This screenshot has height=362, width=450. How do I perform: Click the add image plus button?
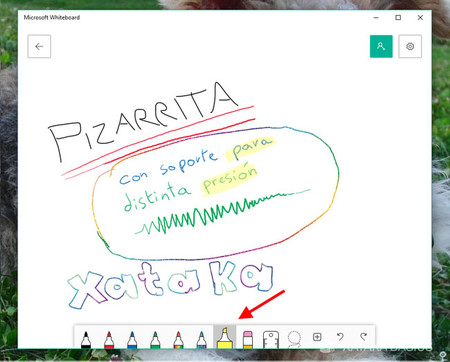(x=317, y=337)
